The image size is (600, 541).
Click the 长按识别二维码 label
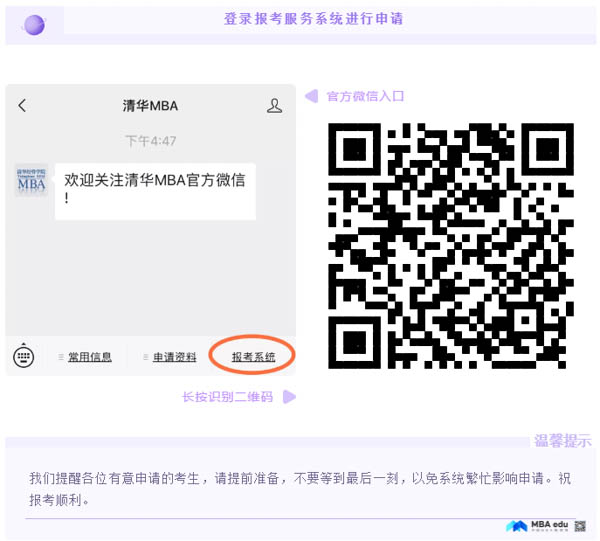227,397
